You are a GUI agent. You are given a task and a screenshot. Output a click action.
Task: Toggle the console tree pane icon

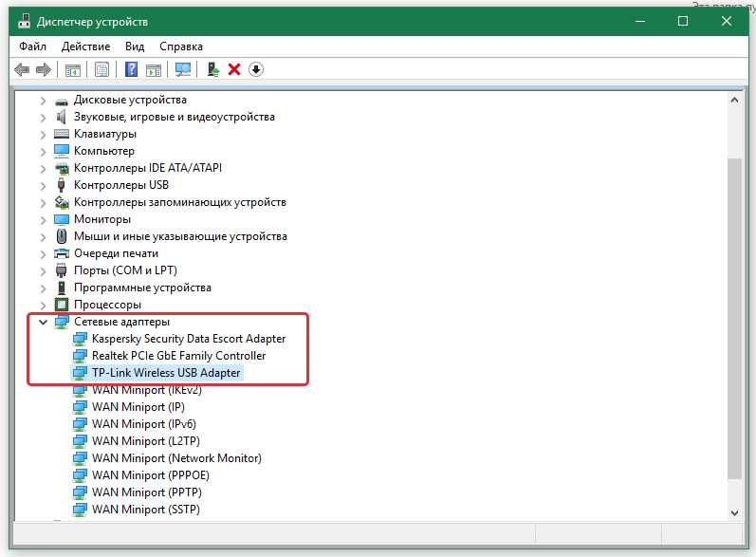[73, 70]
